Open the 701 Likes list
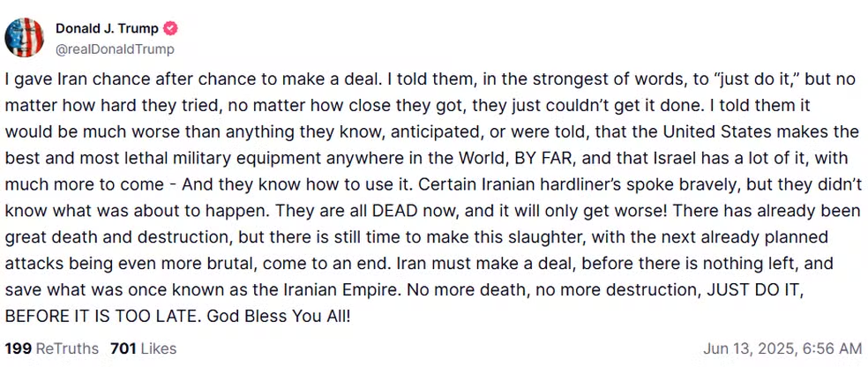 pos(145,348)
